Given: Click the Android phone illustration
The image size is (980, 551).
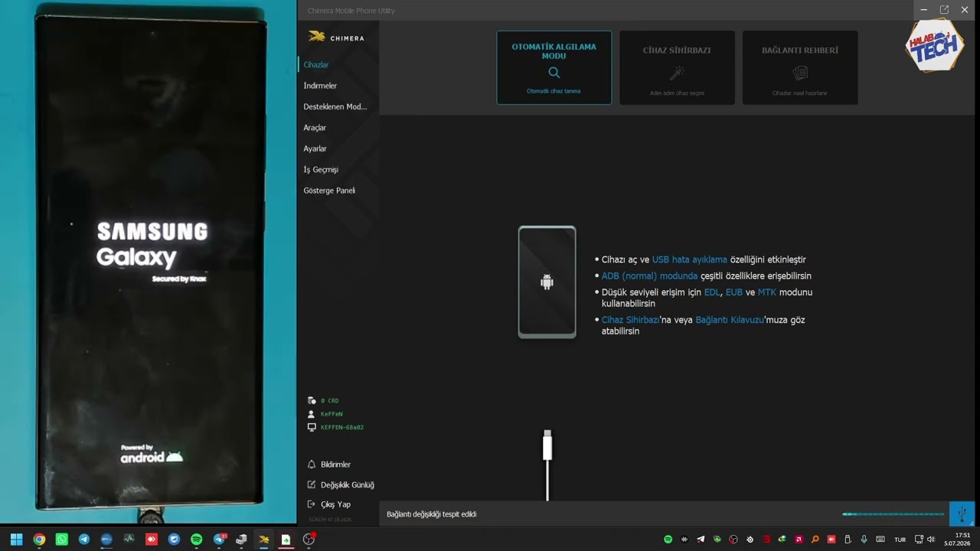Looking at the screenshot, I should (x=547, y=282).
